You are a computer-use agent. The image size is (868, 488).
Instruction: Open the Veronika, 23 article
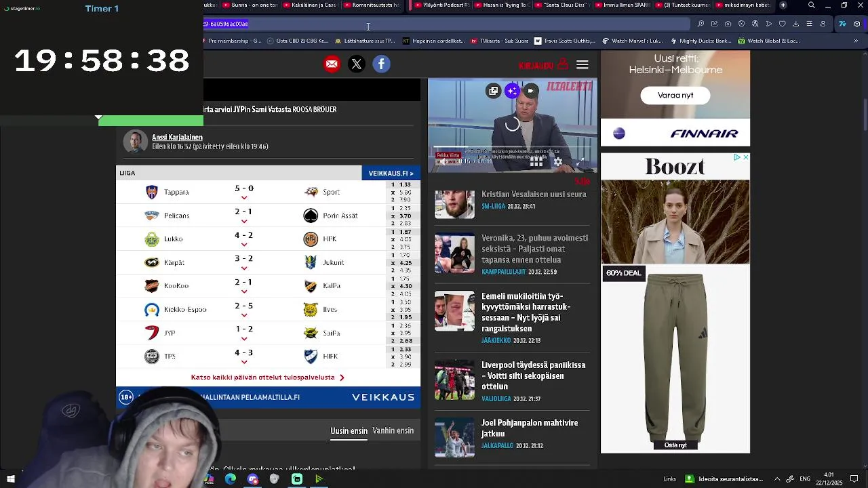click(x=534, y=249)
